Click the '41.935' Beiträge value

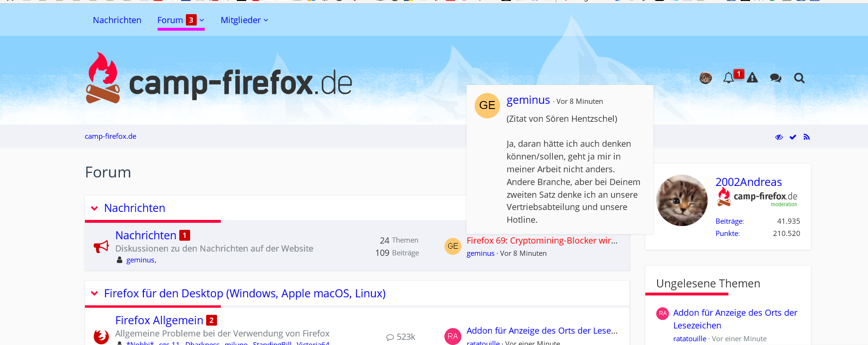point(789,221)
